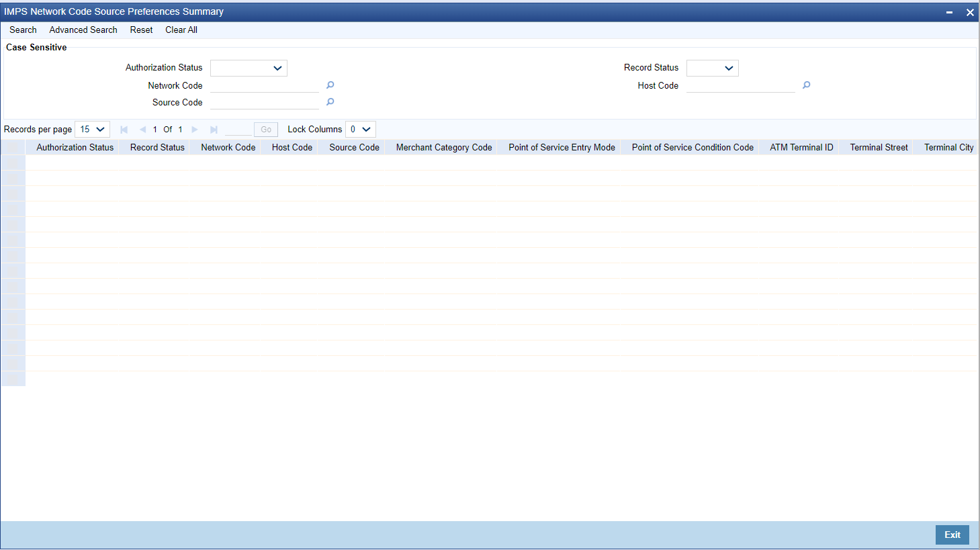This screenshot has height=550, width=980.
Task: Minimize the IMPS Summary window
Action: [x=949, y=12]
